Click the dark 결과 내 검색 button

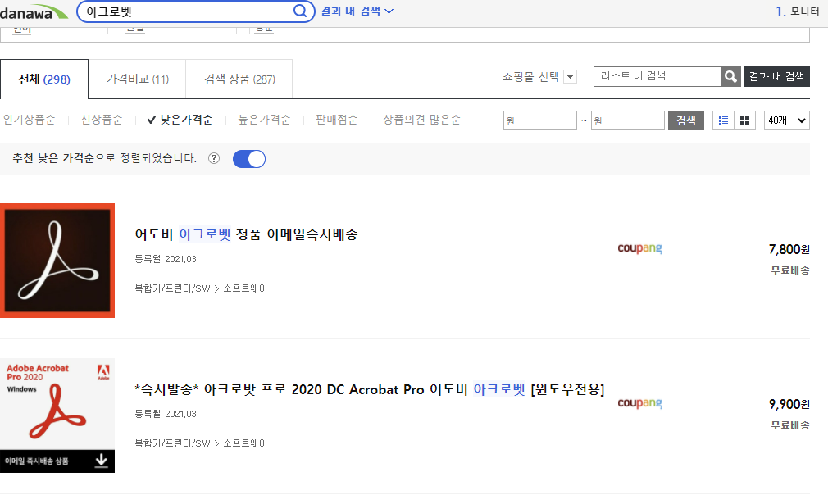click(777, 76)
